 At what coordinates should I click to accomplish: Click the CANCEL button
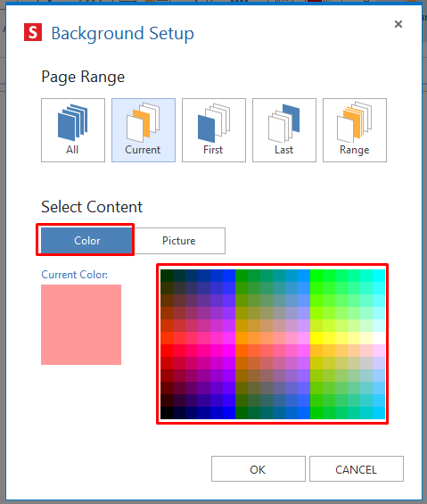(x=357, y=468)
